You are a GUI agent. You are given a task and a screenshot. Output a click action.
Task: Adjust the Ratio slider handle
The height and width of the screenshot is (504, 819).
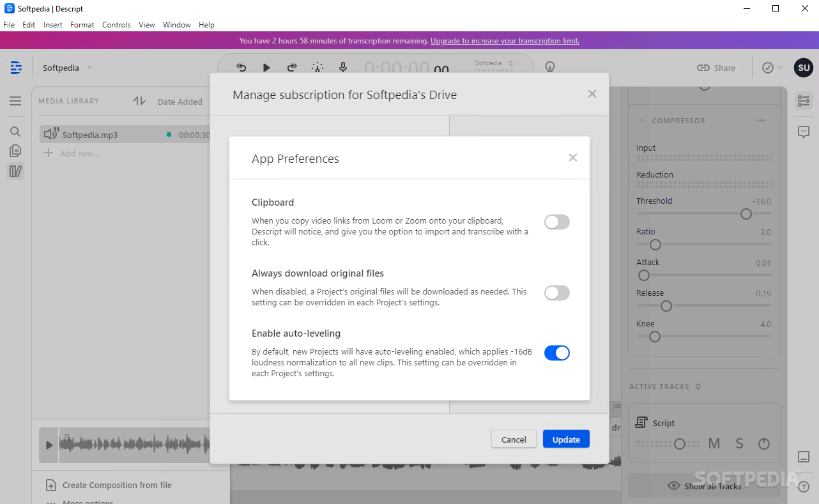click(x=655, y=245)
